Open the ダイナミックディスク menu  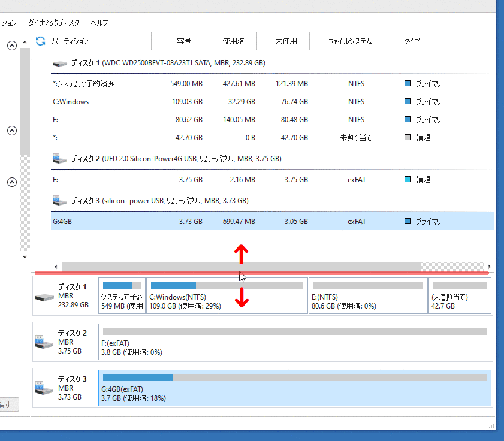tap(53, 22)
